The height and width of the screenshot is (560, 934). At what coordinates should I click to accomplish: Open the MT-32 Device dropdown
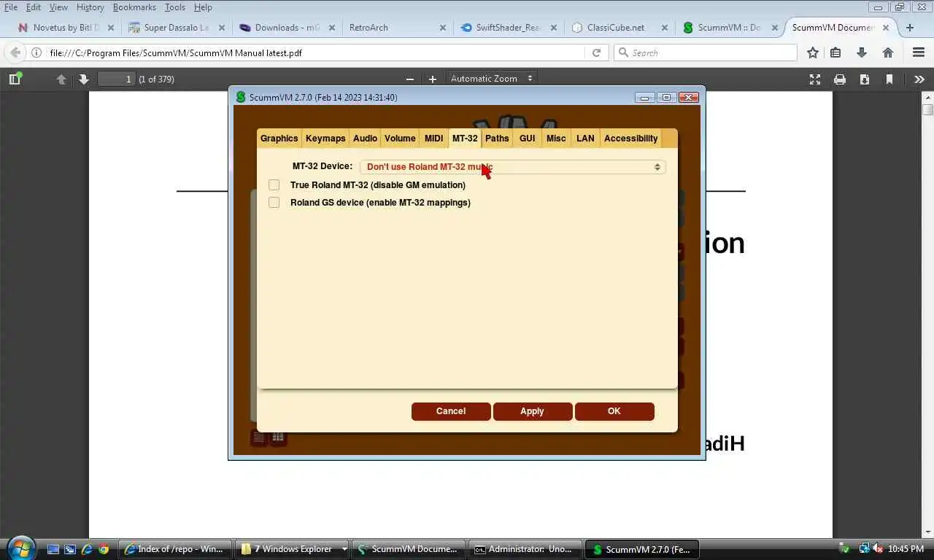point(512,167)
